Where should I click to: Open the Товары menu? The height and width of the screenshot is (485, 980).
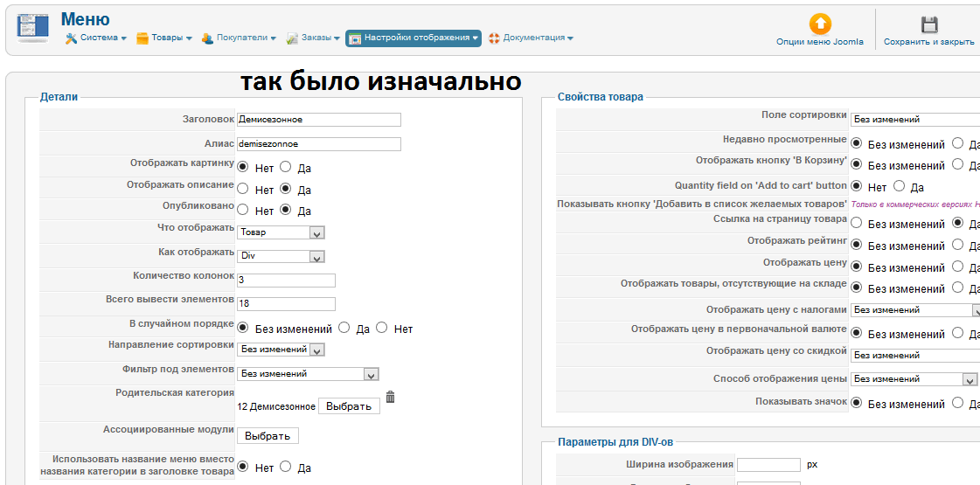coord(164,38)
